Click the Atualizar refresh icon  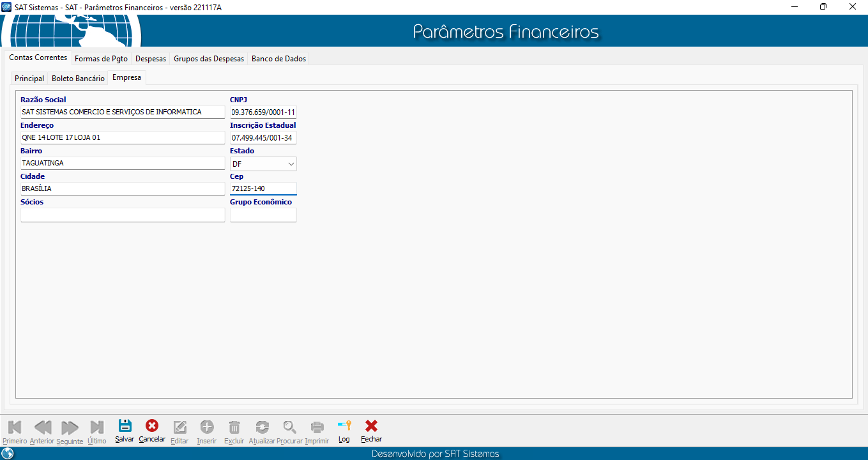tap(262, 427)
